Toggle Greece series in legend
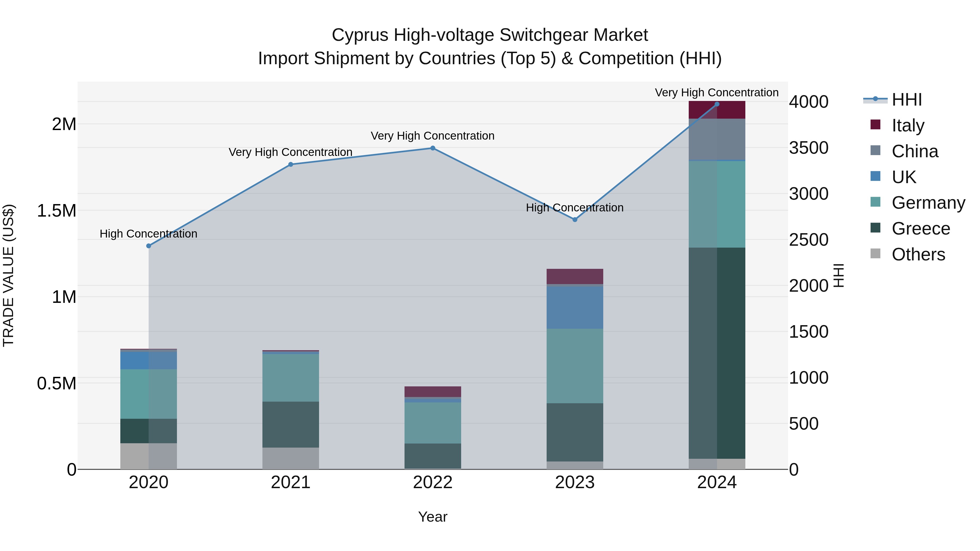 pyautogui.click(x=910, y=228)
